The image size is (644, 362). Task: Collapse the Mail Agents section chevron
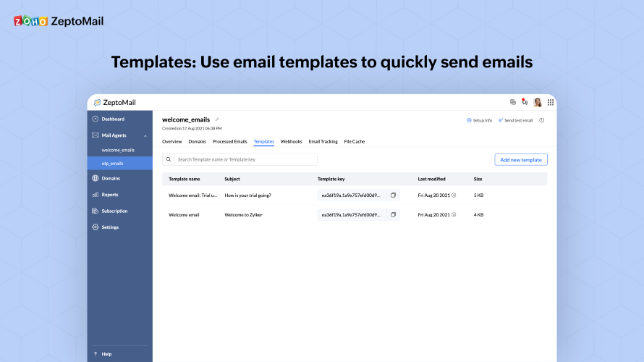point(145,135)
